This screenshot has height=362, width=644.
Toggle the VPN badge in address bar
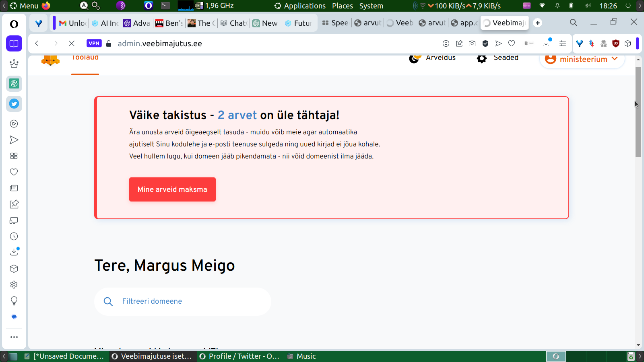(94, 43)
